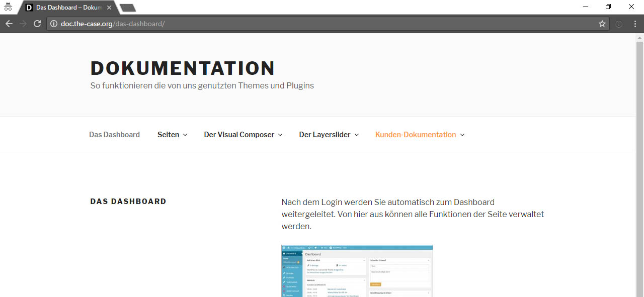This screenshot has width=644, height=297.
Task: Click the DOKUMENTATION site title link
Action: click(x=183, y=68)
